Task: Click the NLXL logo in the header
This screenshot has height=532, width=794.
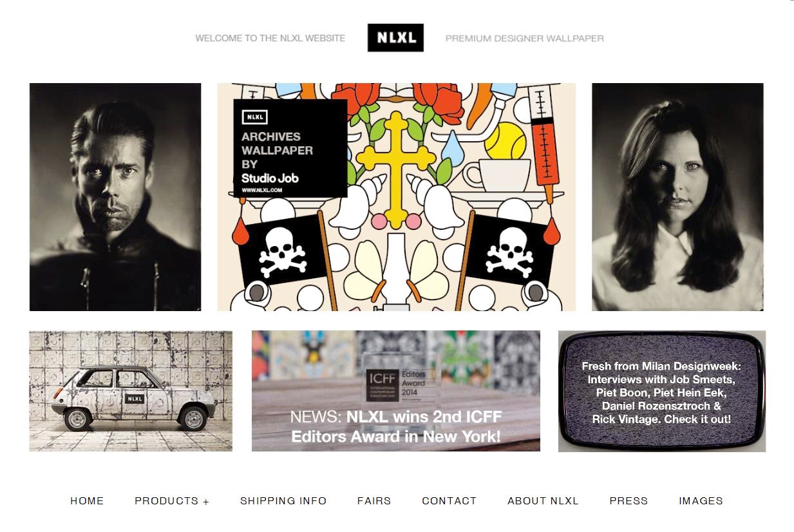Action: pos(395,37)
